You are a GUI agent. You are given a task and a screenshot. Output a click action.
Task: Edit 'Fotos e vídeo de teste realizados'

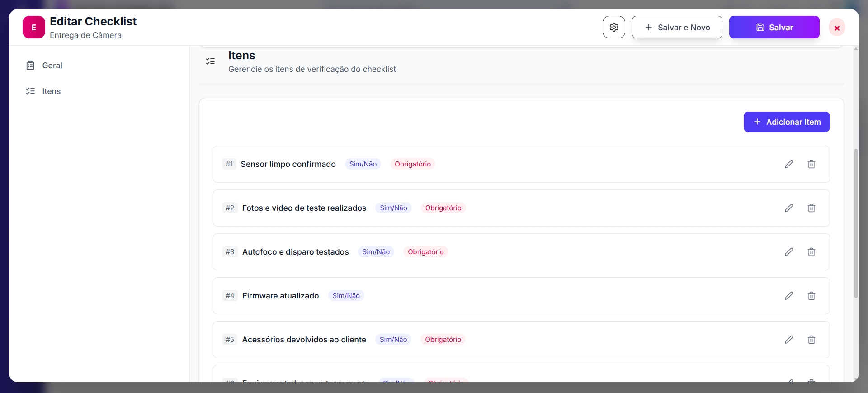(x=788, y=208)
